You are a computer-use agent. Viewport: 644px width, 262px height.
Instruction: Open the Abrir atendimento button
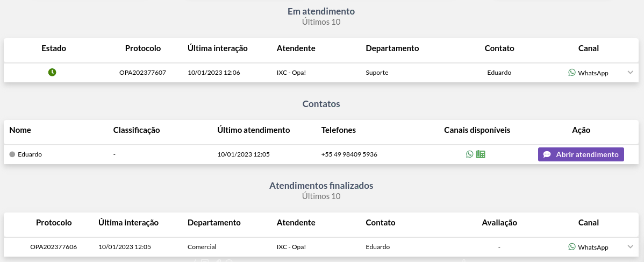[581, 154]
